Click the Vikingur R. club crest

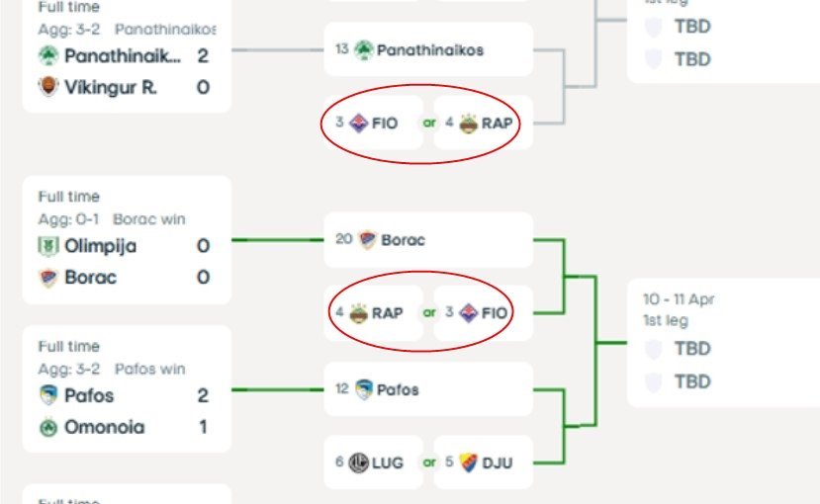tap(48, 87)
